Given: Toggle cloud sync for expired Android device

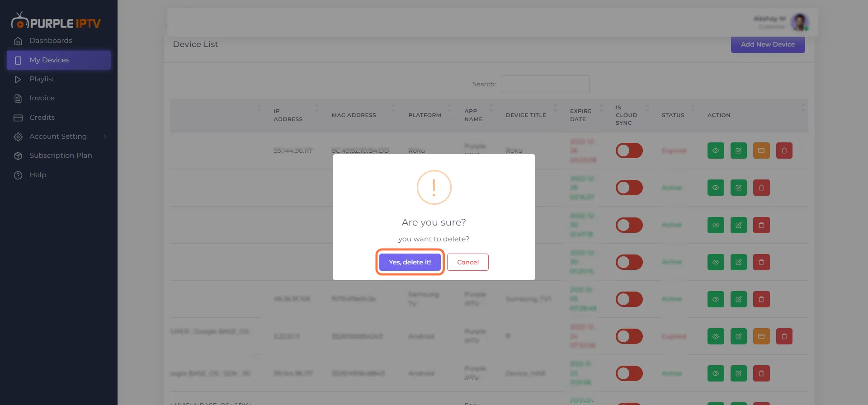Looking at the screenshot, I should tap(629, 336).
